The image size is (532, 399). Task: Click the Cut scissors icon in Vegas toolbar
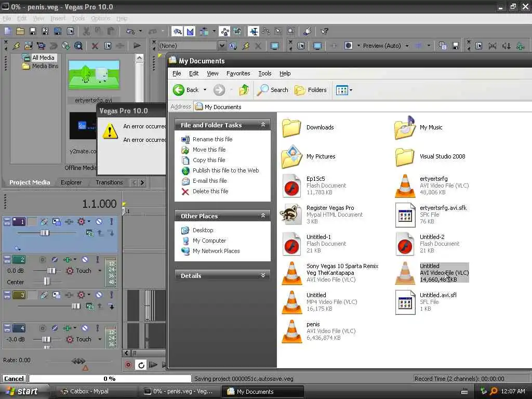pyautogui.click(x=86, y=32)
